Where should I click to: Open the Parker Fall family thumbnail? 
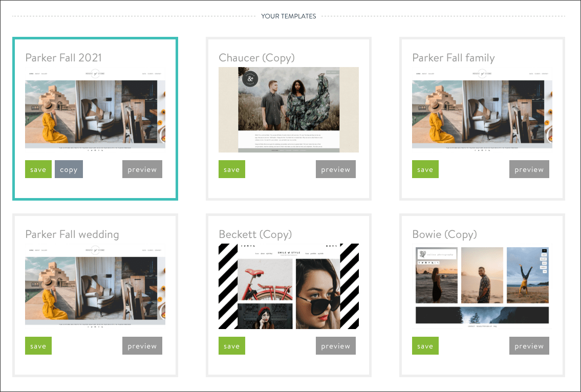point(482,110)
